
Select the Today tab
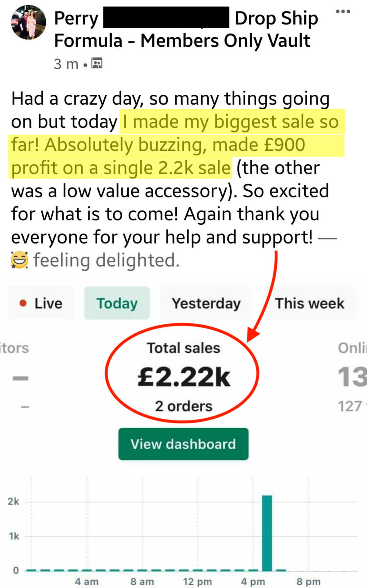point(117,303)
